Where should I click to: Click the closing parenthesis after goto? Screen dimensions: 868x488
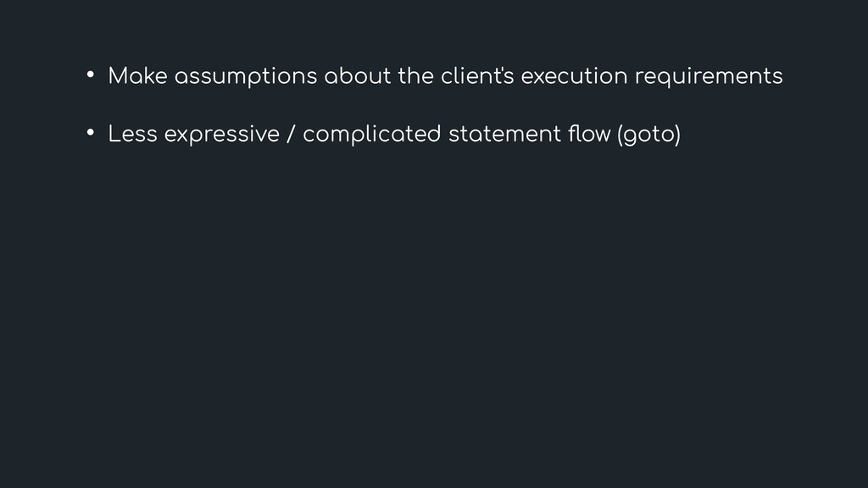pos(676,135)
